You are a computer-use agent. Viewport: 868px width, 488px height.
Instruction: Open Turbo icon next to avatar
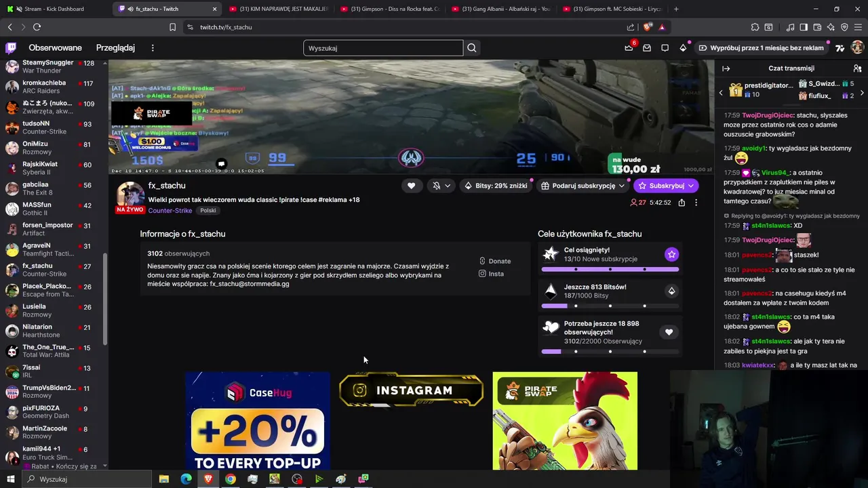pos(840,48)
